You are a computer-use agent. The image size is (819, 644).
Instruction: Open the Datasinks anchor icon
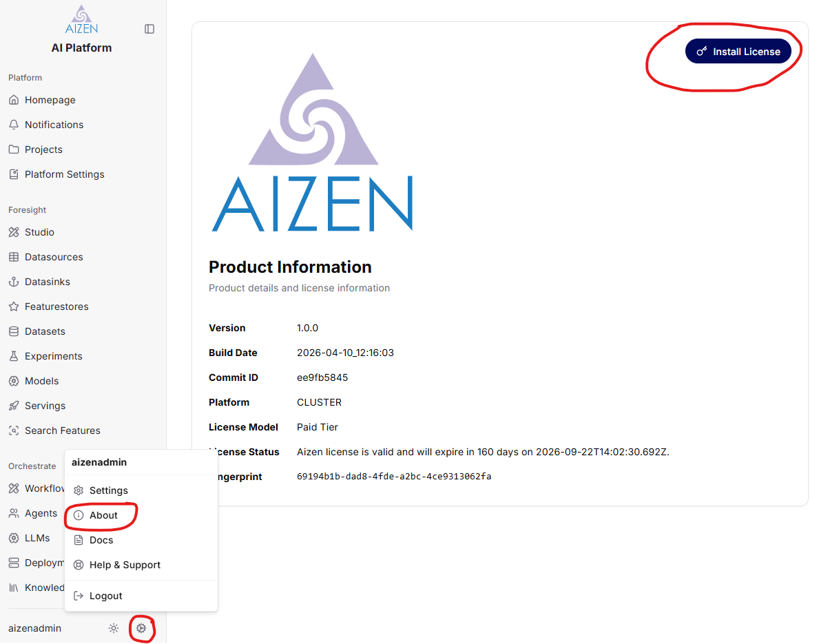tap(14, 282)
